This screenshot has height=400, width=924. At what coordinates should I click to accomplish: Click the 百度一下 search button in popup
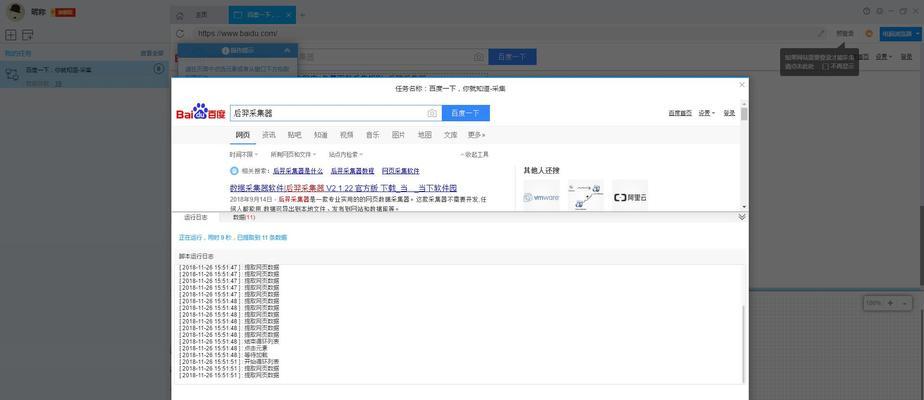(x=466, y=113)
